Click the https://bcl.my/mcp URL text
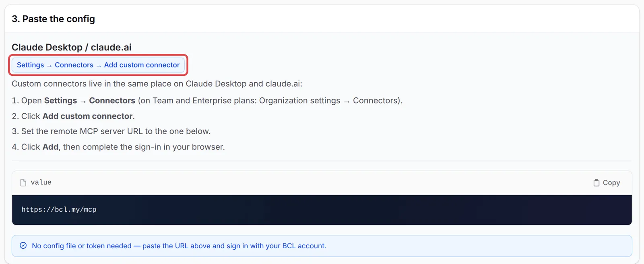Image resolution: width=644 pixels, height=264 pixels. [59, 210]
